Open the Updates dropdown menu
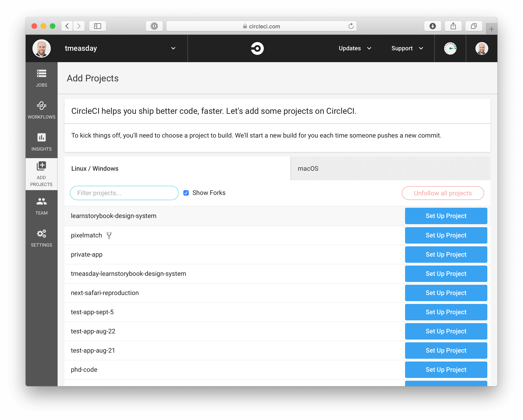 pyautogui.click(x=355, y=48)
